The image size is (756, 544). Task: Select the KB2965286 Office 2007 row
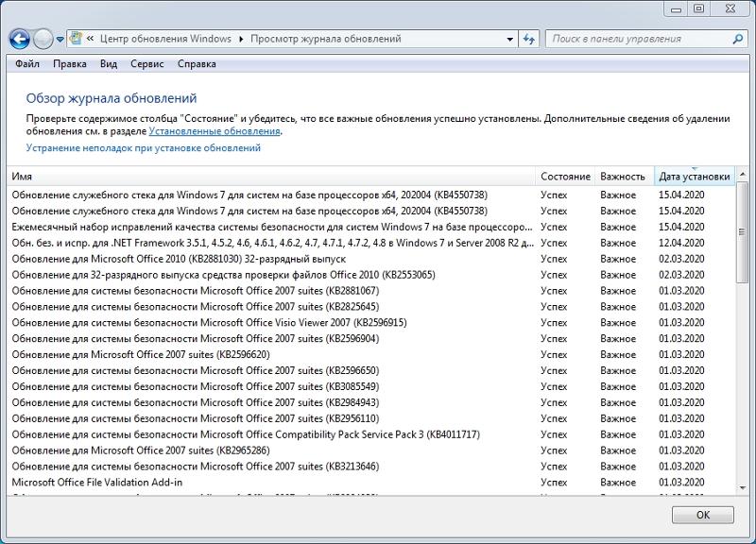click(x=370, y=450)
